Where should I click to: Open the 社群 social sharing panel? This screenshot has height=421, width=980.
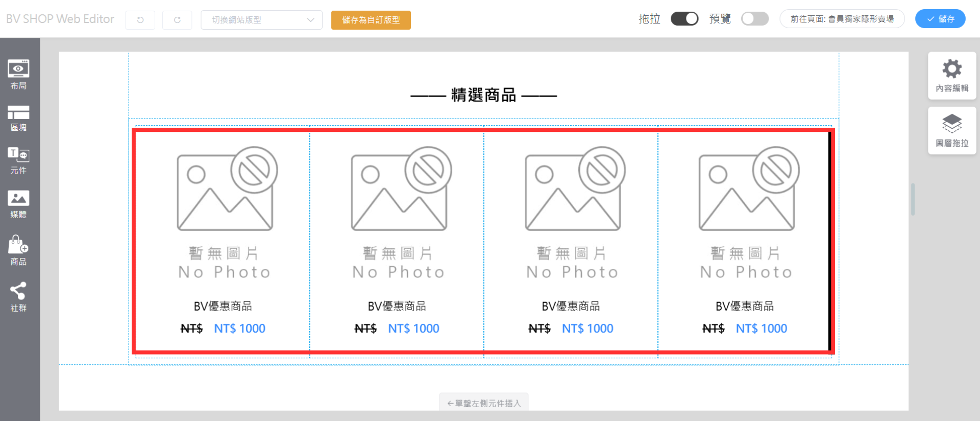pos(18,297)
